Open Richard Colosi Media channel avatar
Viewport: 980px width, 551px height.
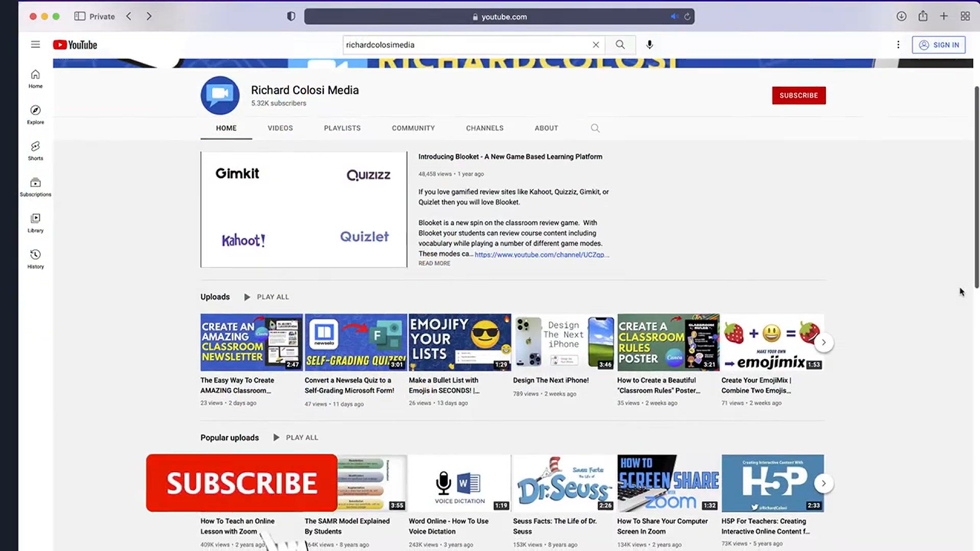[x=220, y=95]
